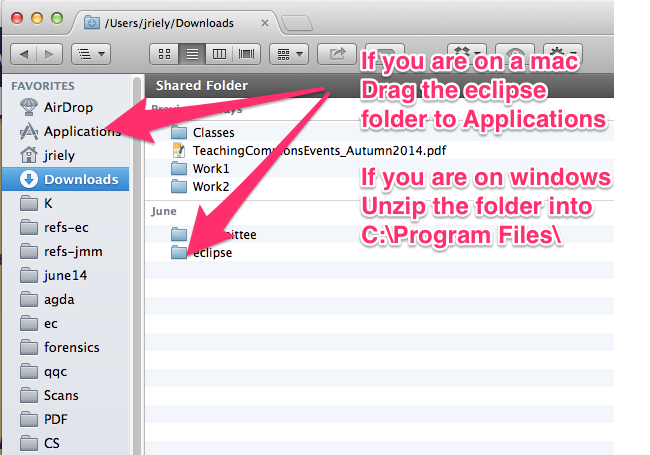Open a new tab
Viewport: 650px width, 455px height.
click(298, 22)
